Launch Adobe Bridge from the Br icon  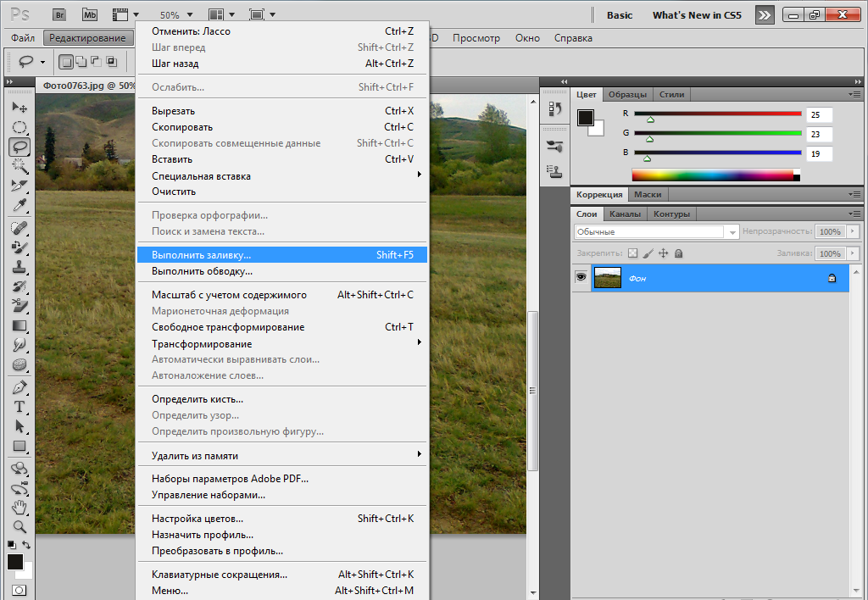click(59, 14)
